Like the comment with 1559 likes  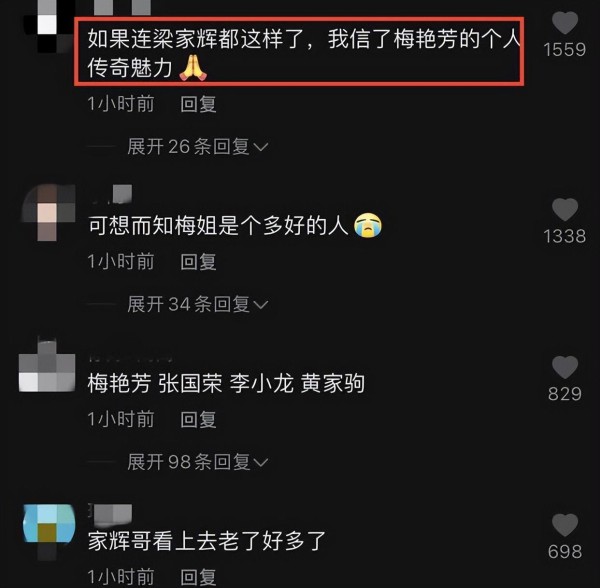click(565, 23)
